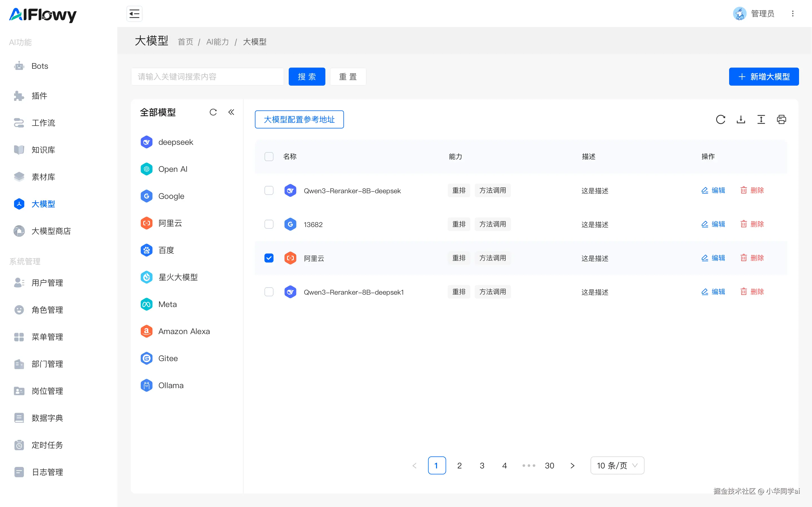The width and height of the screenshot is (812, 507).
Task: Check the Qwen3-Reranker-8B-deepsek row checkbox
Action: tap(269, 190)
